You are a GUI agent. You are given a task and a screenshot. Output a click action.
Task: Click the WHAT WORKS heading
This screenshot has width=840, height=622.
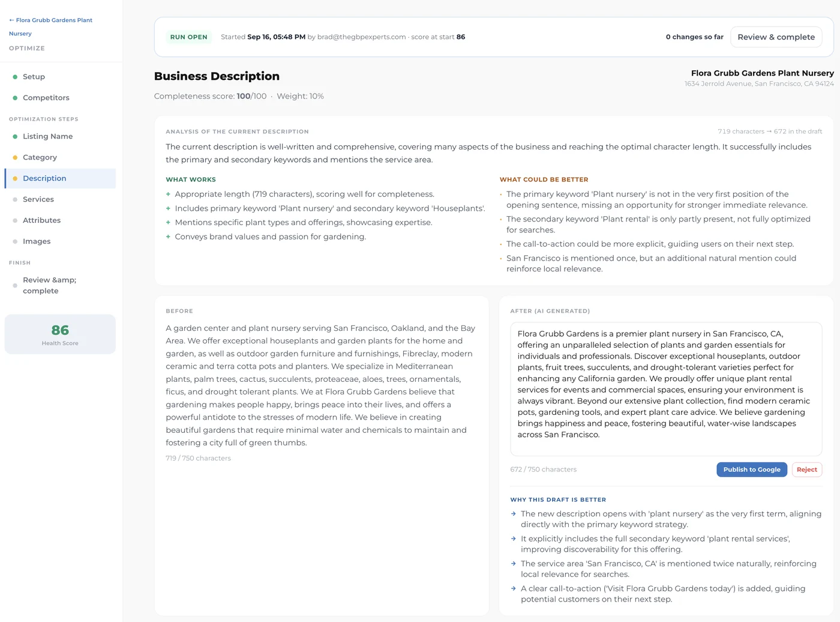coord(191,180)
